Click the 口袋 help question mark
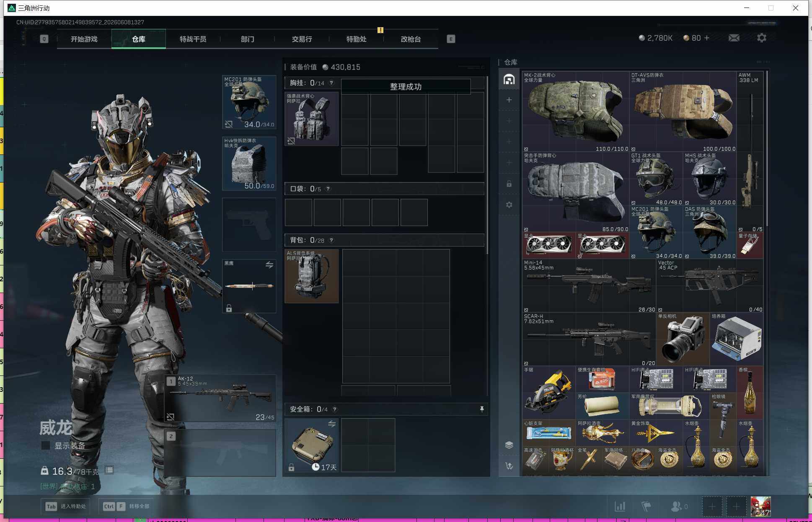This screenshot has height=522, width=812. (328, 189)
